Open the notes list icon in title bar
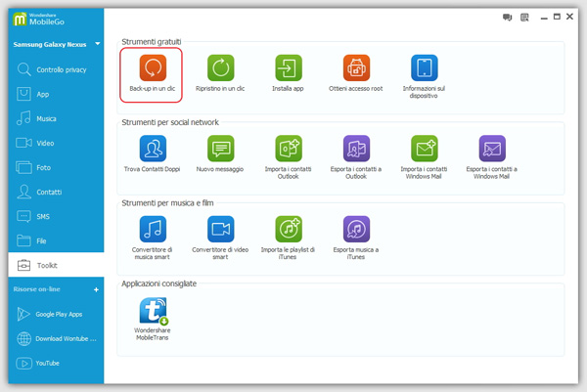The height and width of the screenshot is (392, 587). pos(524,18)
